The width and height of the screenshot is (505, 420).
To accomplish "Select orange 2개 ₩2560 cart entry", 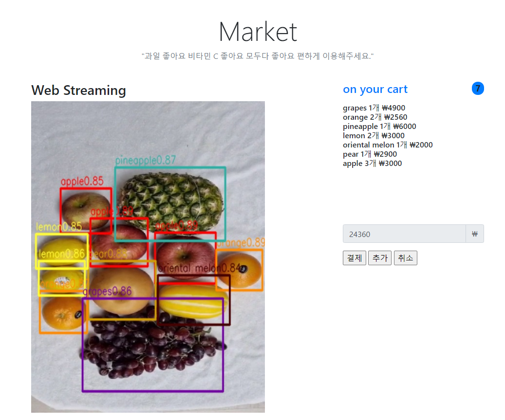I will coord(375,117).
